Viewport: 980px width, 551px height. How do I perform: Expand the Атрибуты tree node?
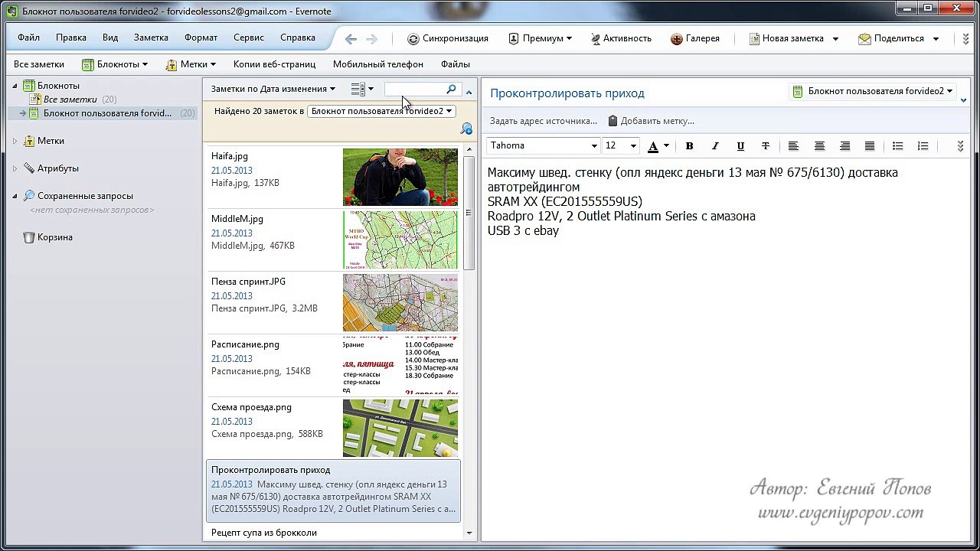coord(15,168)
